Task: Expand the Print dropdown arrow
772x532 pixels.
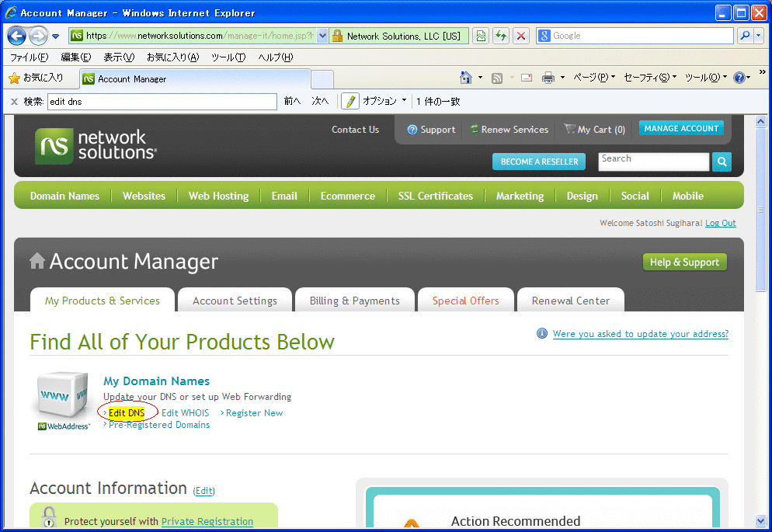Action: (562, 77)
